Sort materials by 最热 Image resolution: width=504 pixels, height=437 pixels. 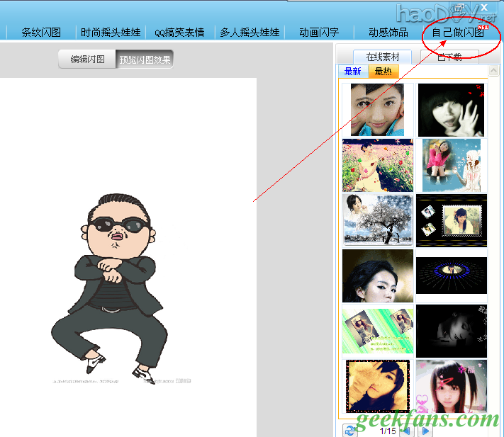(383, 72)
